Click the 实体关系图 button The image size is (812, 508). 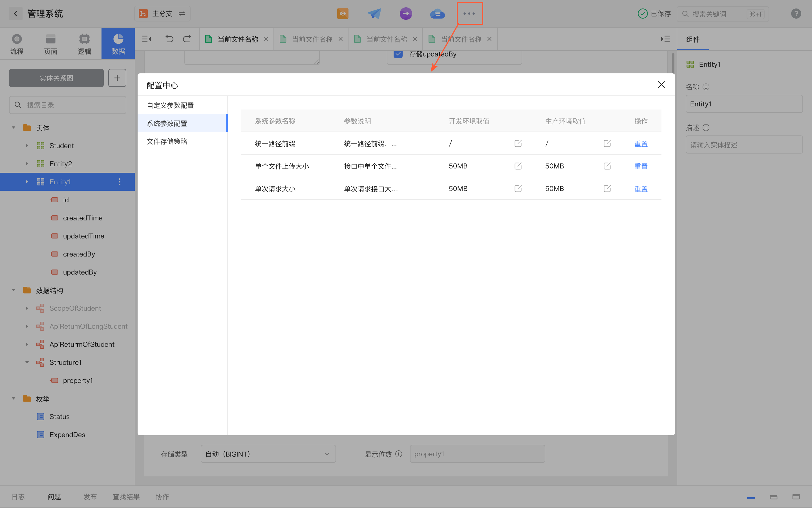point(56,78)
